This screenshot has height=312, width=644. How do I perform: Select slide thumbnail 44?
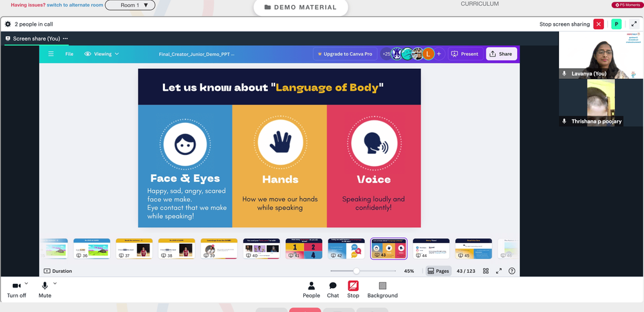(x=431, y=249)
